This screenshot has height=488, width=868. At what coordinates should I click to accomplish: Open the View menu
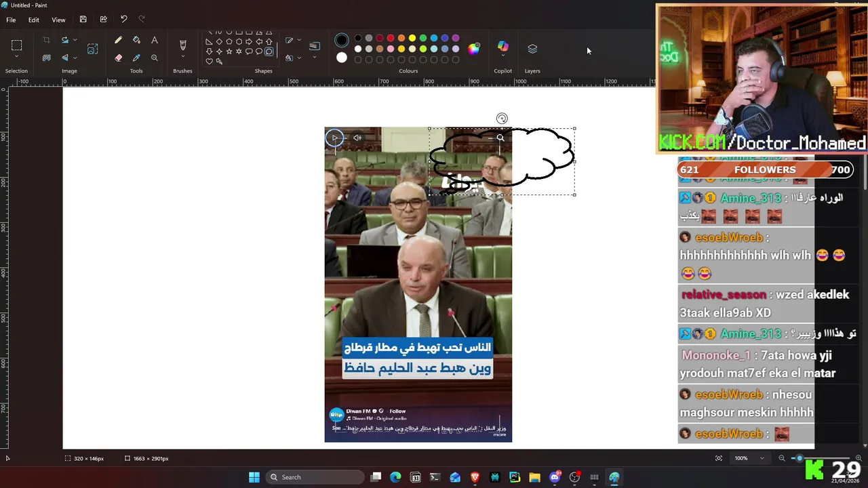pyautogui.click(x=58, y=20)
